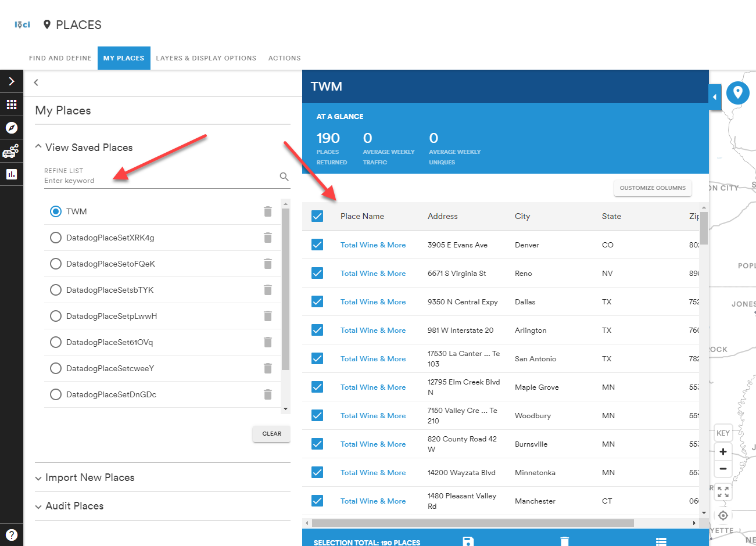Screen dimensions: 756x546
Task: Uncheck the Dallas TX row checkbox
Action: pos(317,301)
